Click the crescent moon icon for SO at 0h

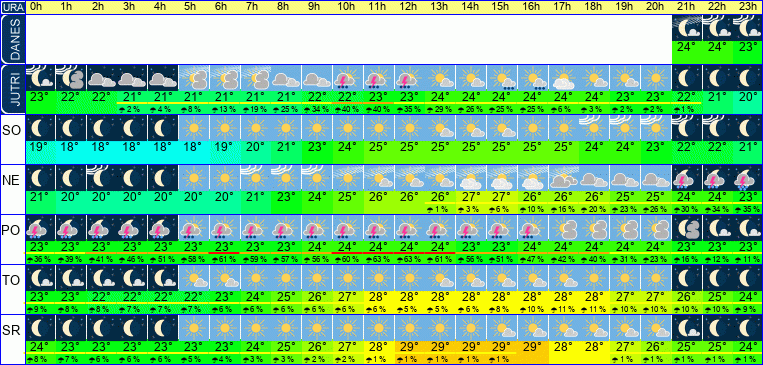pos(40,128)
